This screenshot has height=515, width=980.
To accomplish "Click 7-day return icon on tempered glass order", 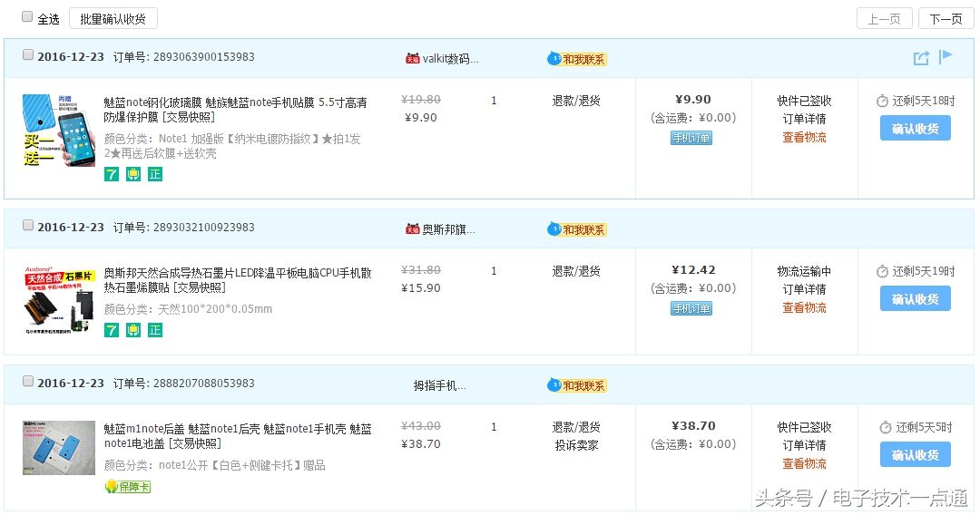I will (x=112, y=174).
